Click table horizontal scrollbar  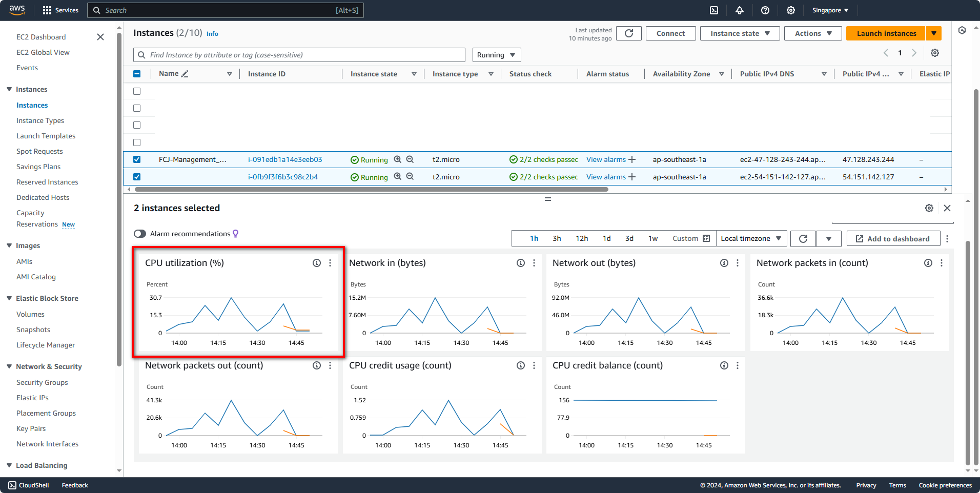point(372,189)
